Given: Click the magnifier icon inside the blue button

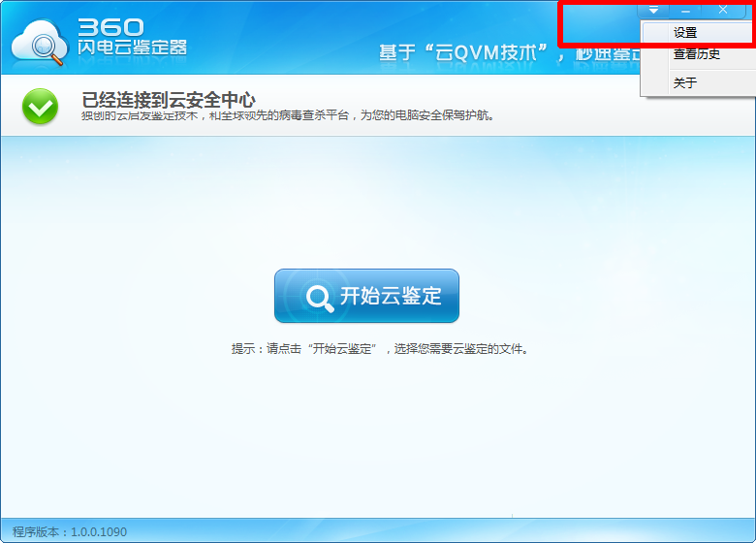Looking at the screenshot, I should (x=320, y=298).
